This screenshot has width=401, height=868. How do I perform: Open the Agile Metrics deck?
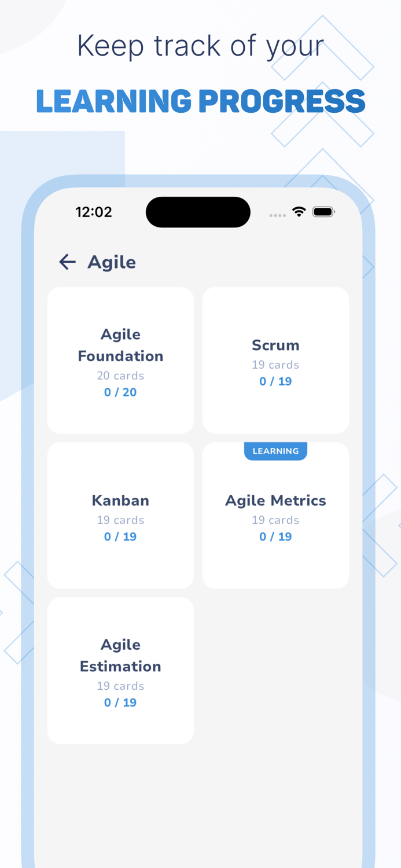[275, 514]
